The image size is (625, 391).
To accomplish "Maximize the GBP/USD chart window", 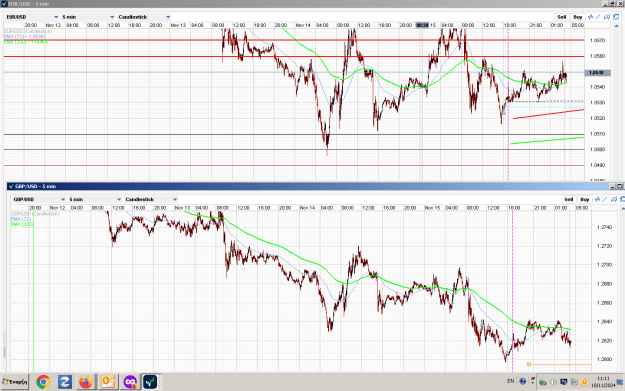I will point(620,186).
